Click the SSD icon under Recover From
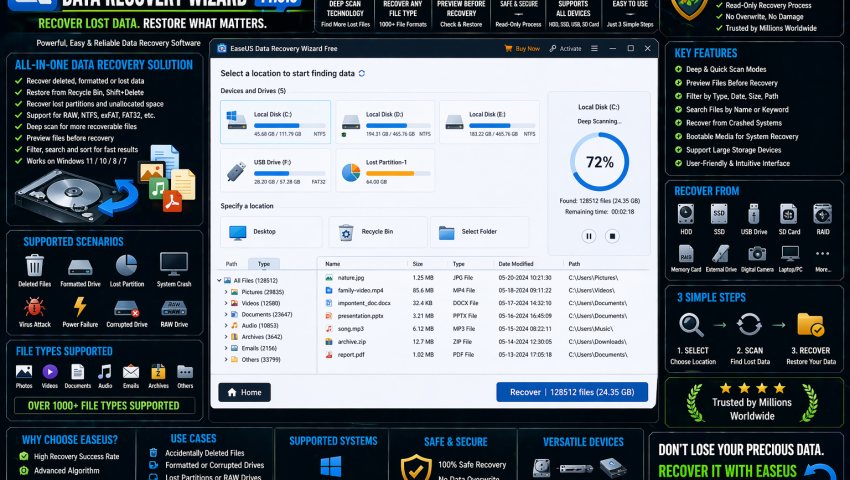The height and width of the screenshot is (480, 850). click(719, 214)
